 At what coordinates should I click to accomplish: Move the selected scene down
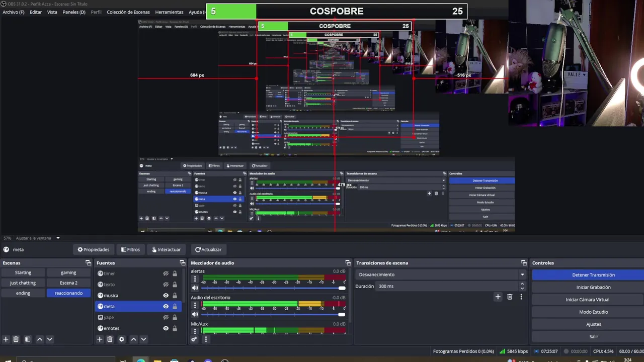pyautogui.click(x=49, y=339)
